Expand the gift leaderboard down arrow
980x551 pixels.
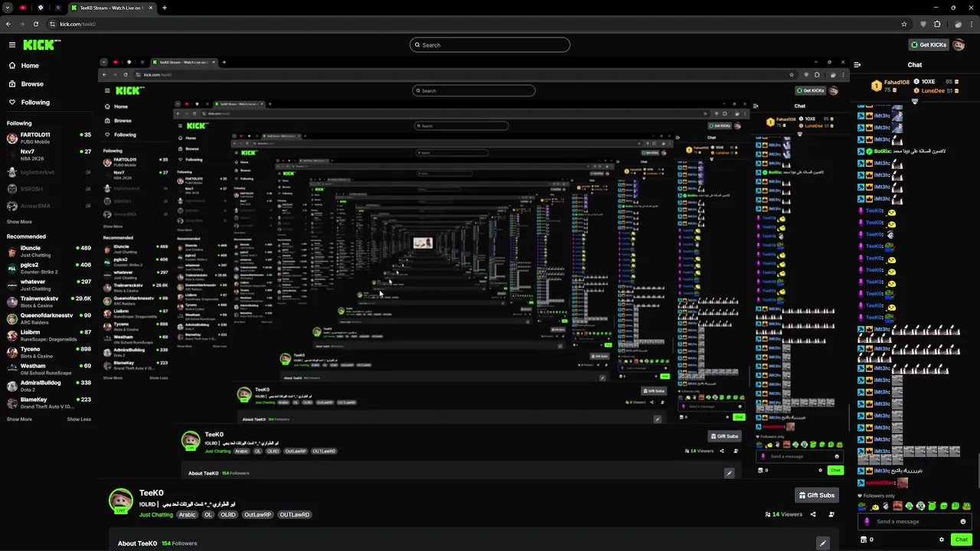[x=914, y=102]
